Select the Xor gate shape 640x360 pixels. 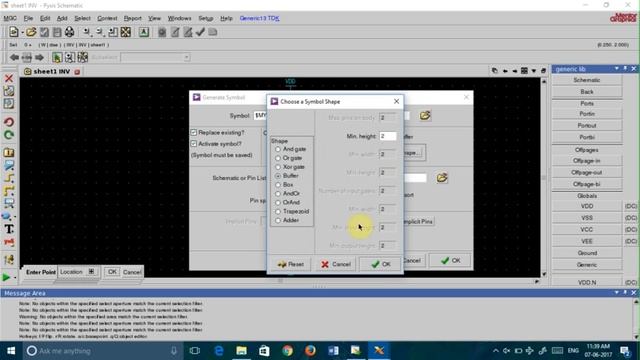pyautogui.click(x=278, y=167)
